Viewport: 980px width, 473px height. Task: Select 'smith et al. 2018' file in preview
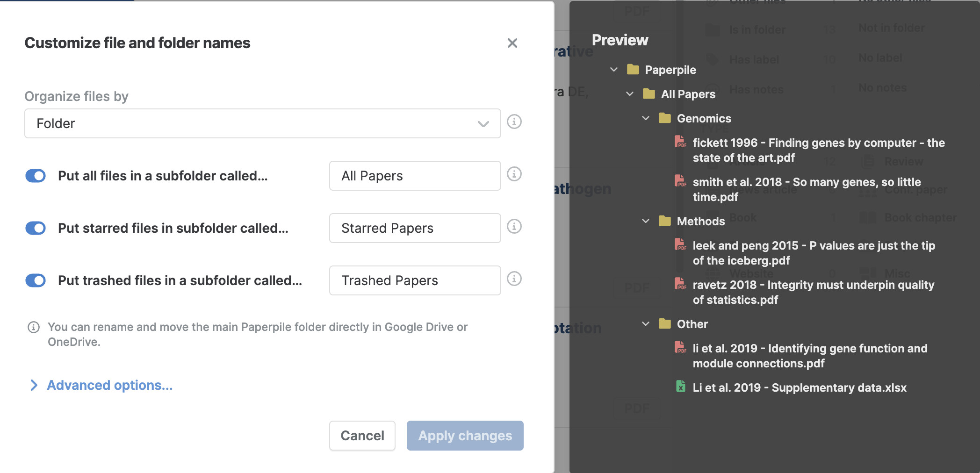tap(807, 189)
